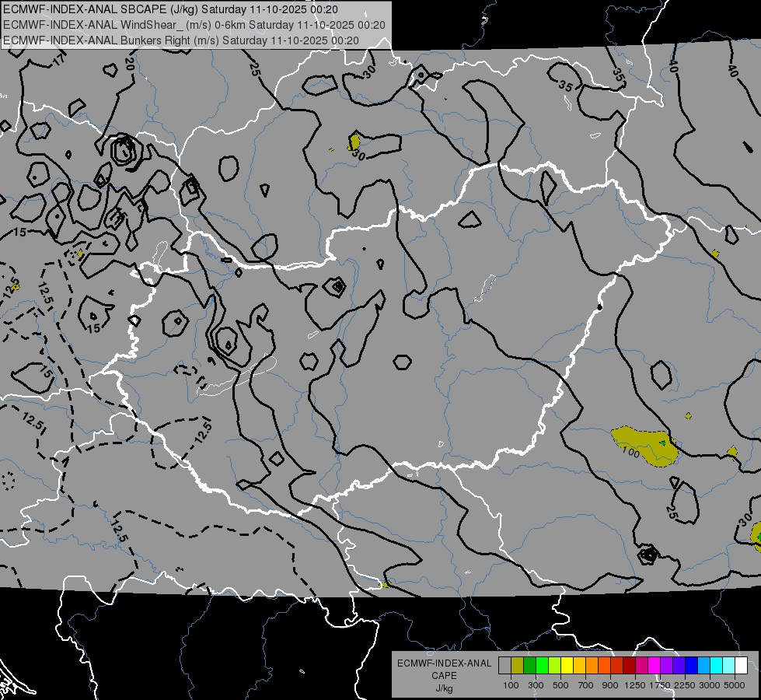761x700 pixels.
Task: Click the 100 label on olive CAPE area
Action: click(631, 452)
